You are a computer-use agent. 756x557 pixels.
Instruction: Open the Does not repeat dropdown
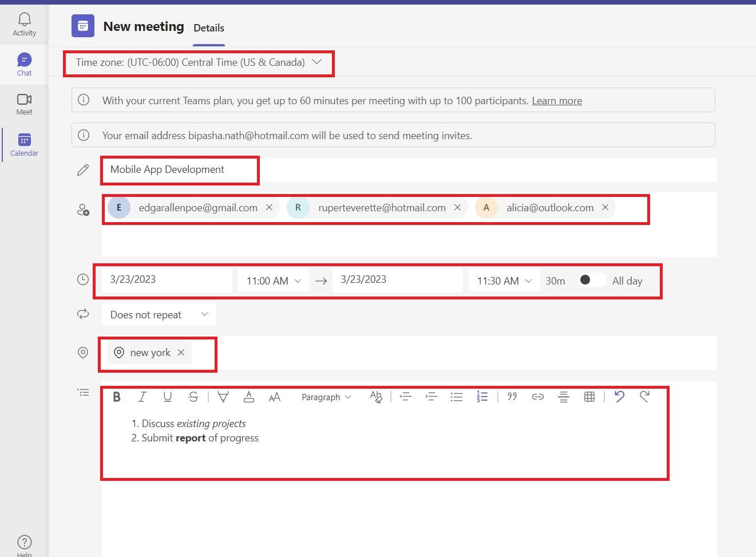coord(159,314)
